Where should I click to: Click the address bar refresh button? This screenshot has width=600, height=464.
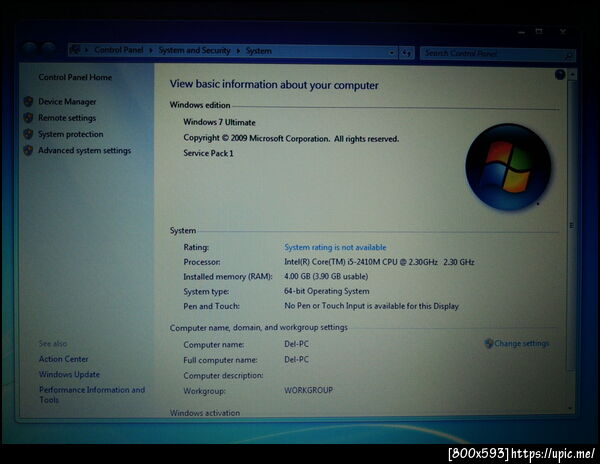[406, 53]
